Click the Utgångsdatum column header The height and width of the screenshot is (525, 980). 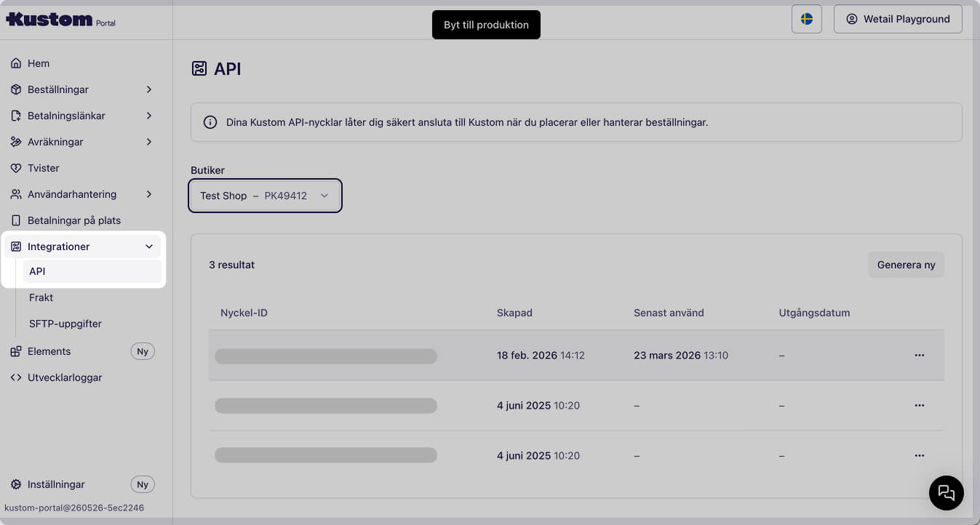[x=814, y=313]
